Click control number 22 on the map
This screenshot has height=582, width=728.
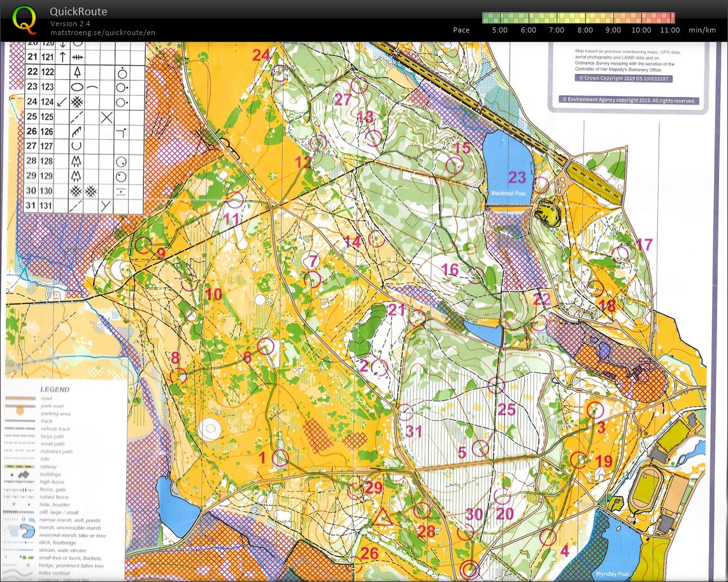tap(541, 298)
